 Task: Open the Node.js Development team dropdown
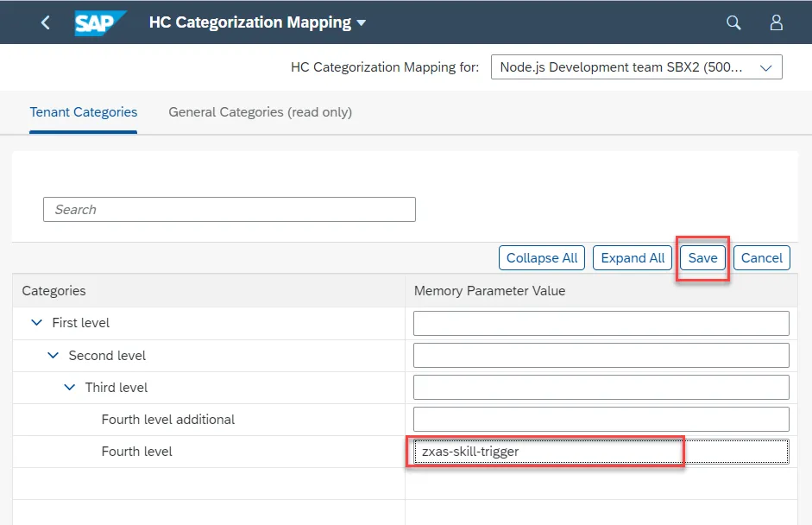pos(637,66)
